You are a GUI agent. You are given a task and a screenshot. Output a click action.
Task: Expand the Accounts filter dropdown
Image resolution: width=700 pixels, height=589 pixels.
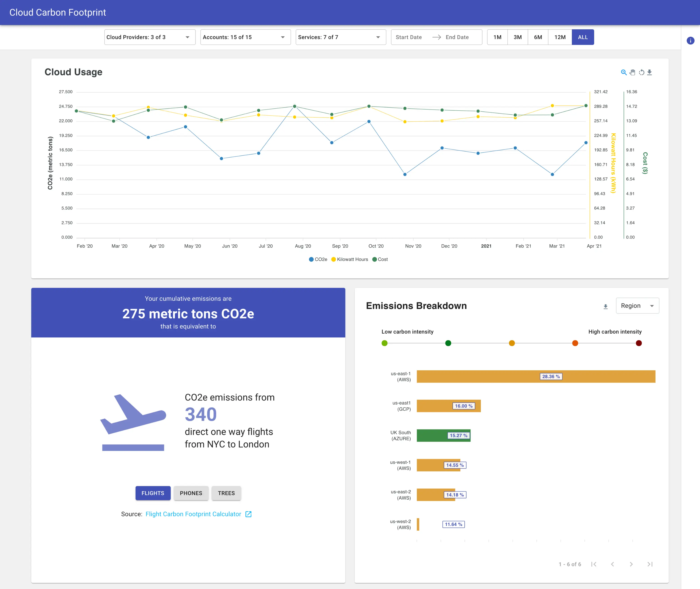[x=245, y=37]
